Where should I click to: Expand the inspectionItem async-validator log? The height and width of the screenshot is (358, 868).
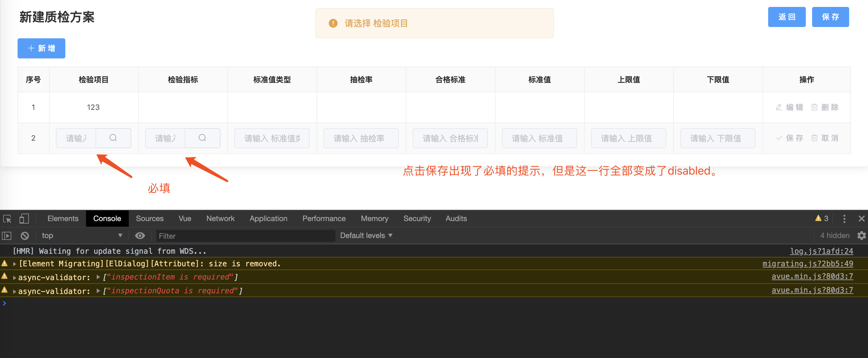[14, 278]
